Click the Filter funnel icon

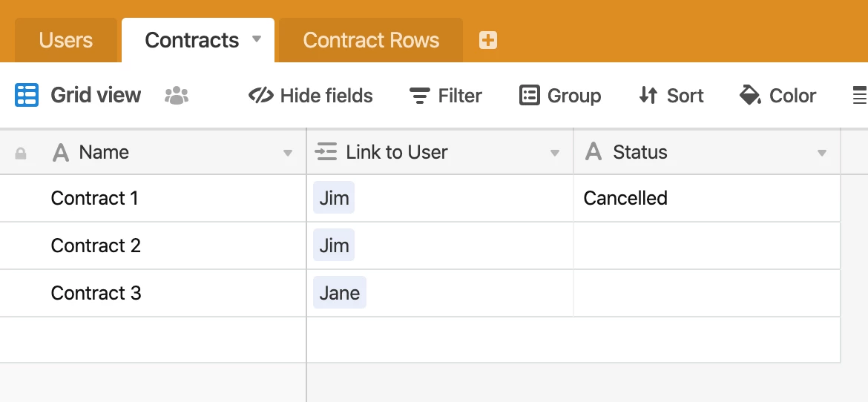(x=420, y=95)
